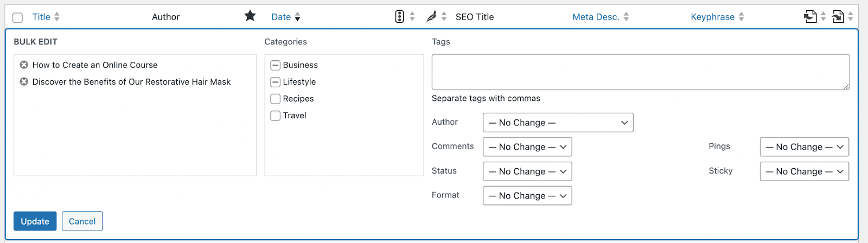Open the Format dropdown
This screenshot has width=868, height=243.
tap(527, 196)
